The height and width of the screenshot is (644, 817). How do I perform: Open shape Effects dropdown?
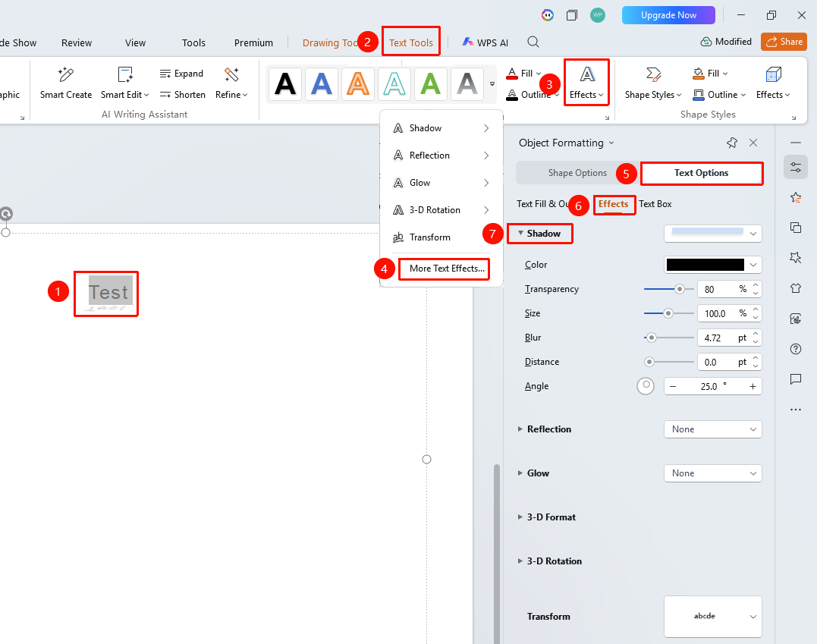(773, 83)
